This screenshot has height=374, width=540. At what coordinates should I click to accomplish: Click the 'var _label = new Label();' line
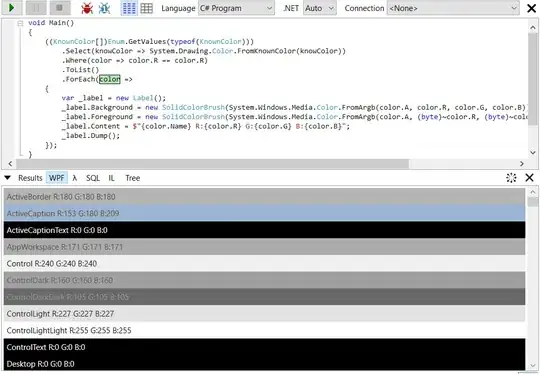click(x=114, y=98)
